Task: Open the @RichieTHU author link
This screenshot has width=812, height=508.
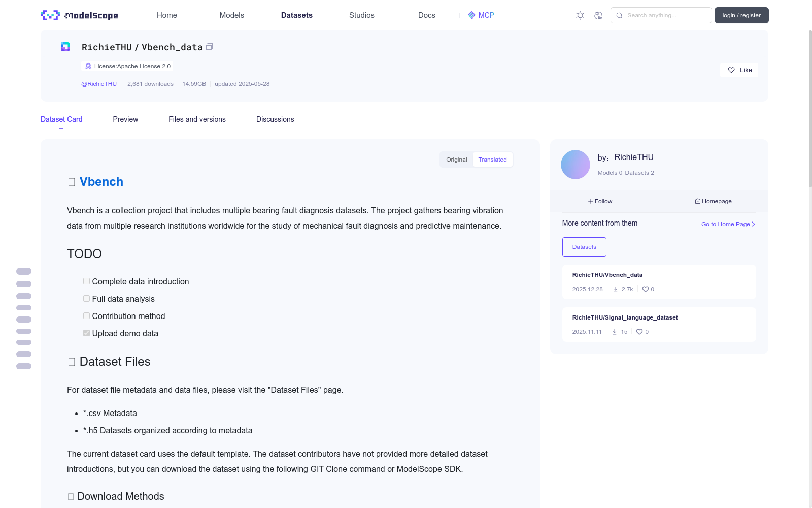Action: pyautogui.click(x=99, y=84)
